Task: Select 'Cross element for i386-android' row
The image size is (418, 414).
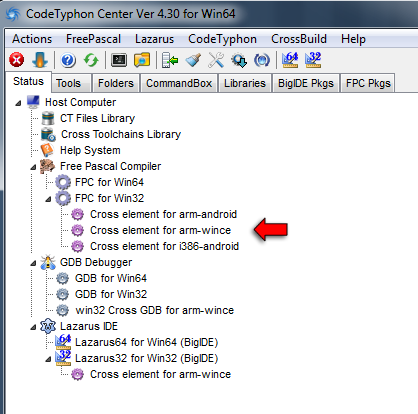Action: tap(164, 246)
